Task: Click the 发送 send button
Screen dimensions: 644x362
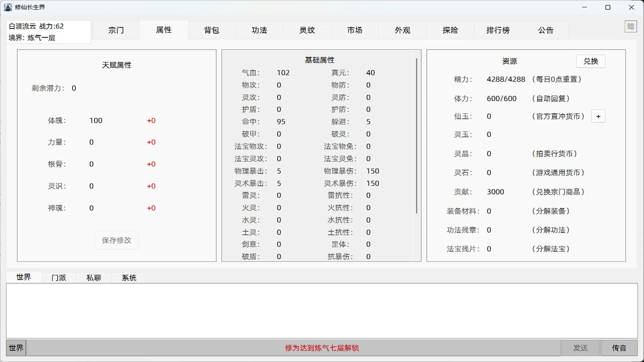Action: point(580,348)
